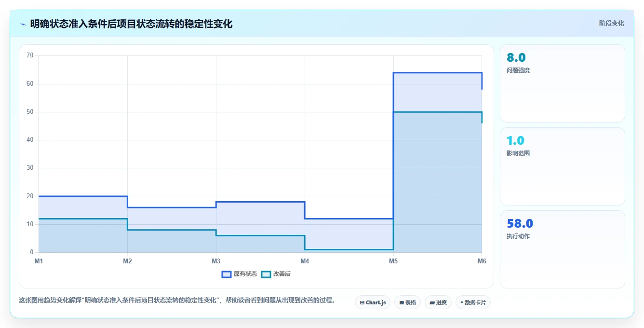Click the M6 x-axis label
644x328 pixels.
(482, 261)
